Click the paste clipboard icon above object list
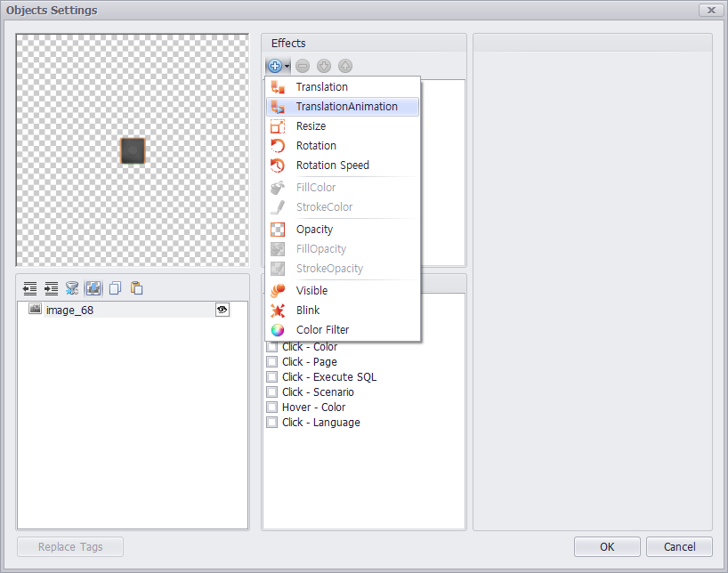 coord(136,288)
